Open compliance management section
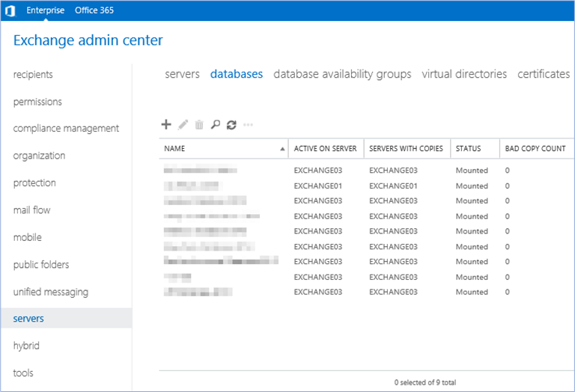The height and width of the screenshot is (392, 575). click(x=66, y=129)
